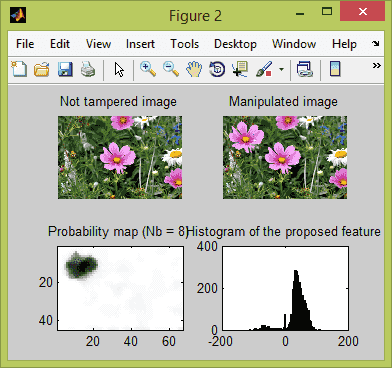Select the 'Probability map (Nb = 8)' title
Image resolution: width=392 pixels, height=368 pixels.
point(118,231)
